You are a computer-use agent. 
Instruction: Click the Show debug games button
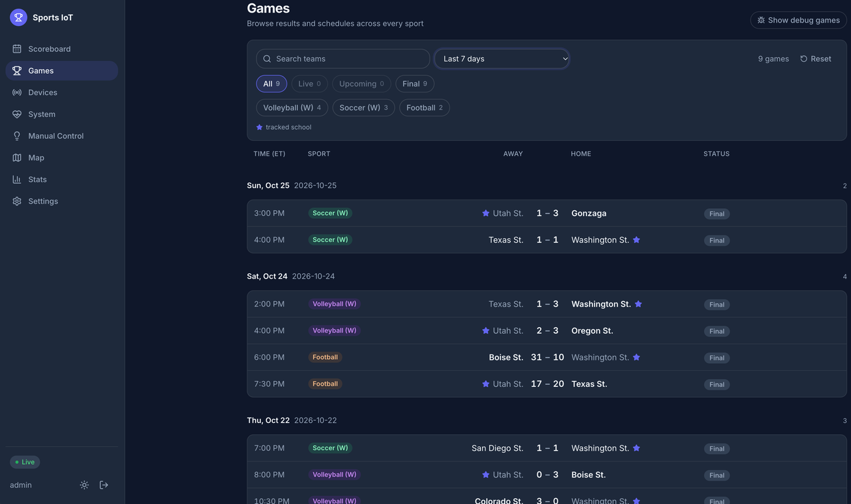pos(798,20)
